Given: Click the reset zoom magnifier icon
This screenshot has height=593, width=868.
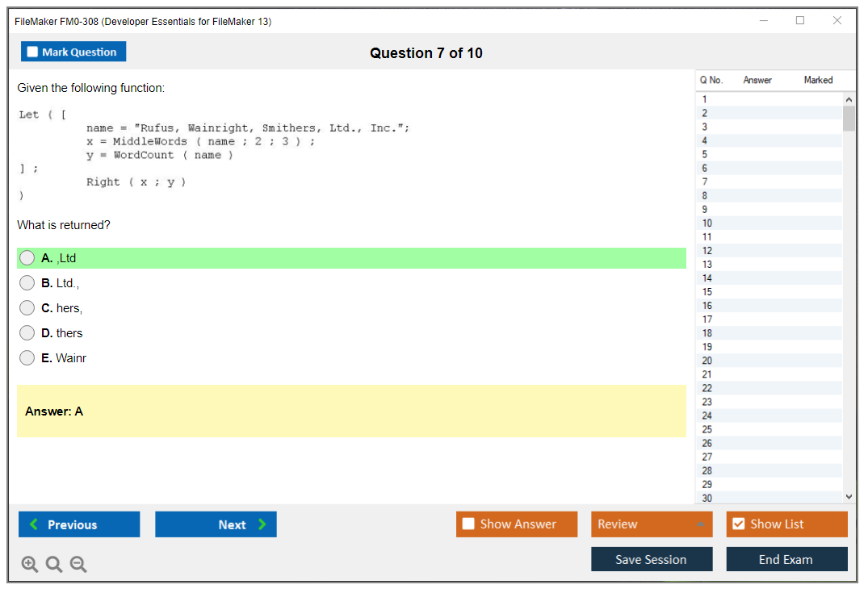Looking at the screenshot, I should (x=54, y=564).
